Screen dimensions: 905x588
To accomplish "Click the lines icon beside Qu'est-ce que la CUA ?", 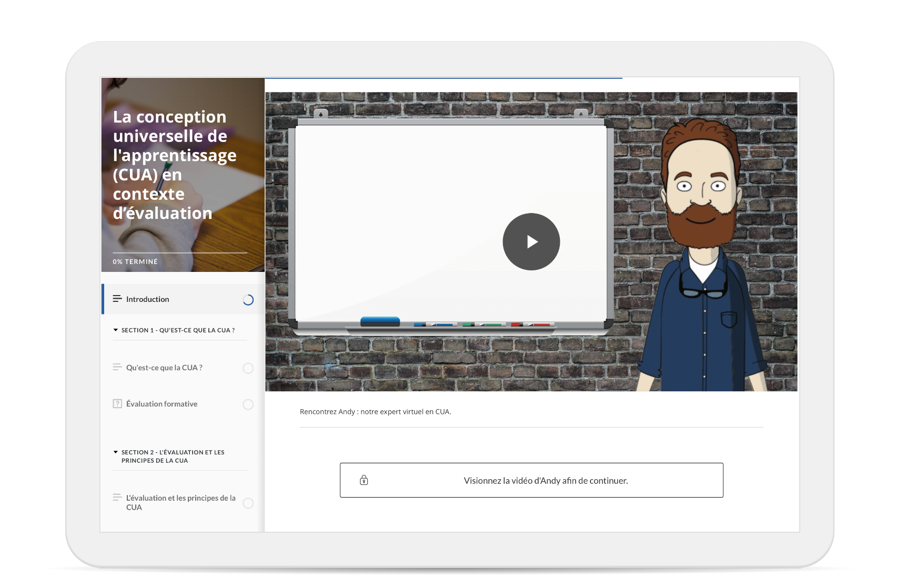I will (x=117, y=367).
